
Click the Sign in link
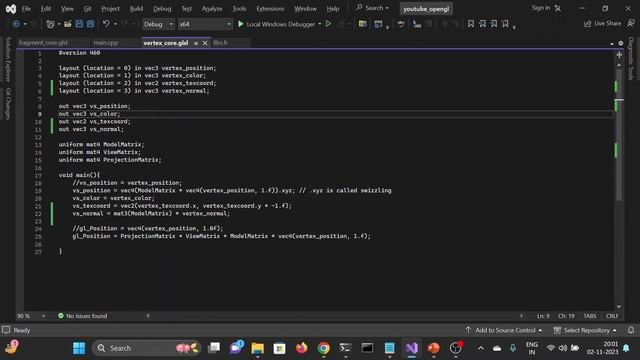(540, 8)
